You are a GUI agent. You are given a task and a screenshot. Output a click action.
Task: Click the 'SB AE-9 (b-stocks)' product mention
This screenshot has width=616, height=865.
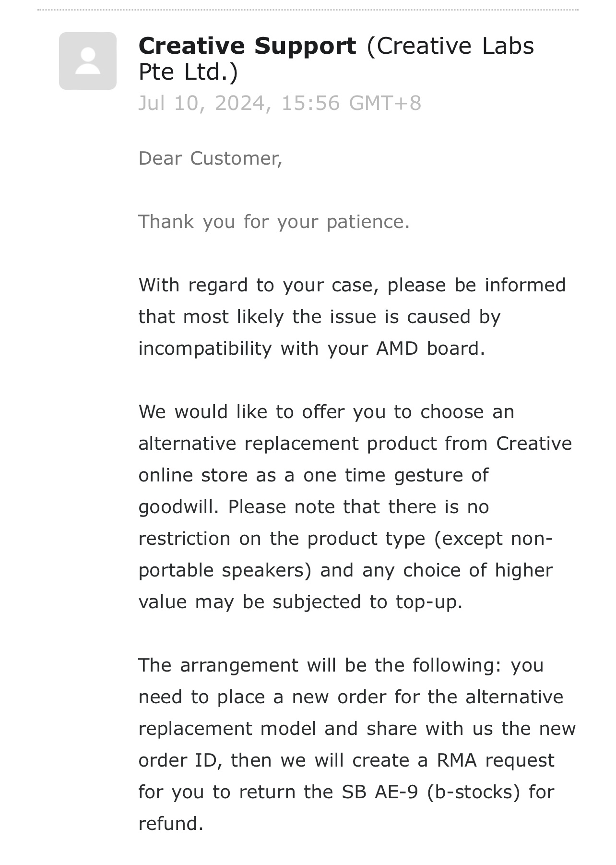[x=431, y=793]
